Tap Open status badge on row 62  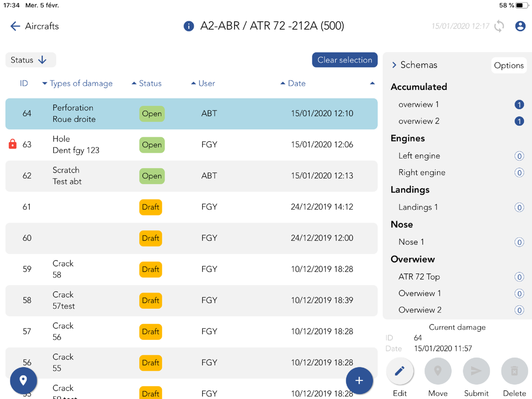[x=152, y=176]
